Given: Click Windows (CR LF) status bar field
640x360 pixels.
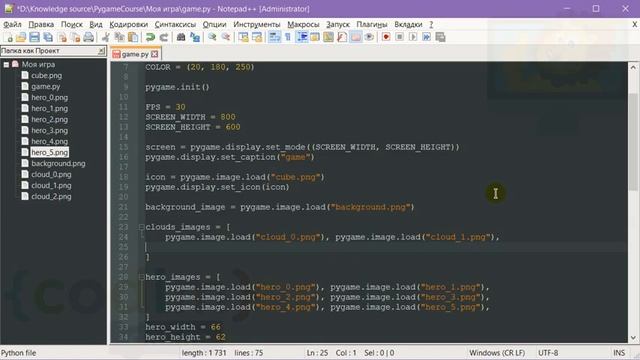Looking at the screenshot, I should pyautogui.click(x=497, y=353).
